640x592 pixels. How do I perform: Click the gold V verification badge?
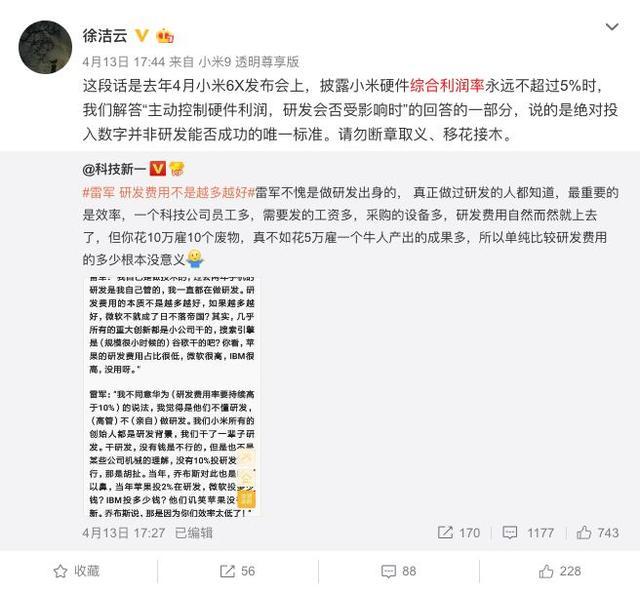pos(142,36)
